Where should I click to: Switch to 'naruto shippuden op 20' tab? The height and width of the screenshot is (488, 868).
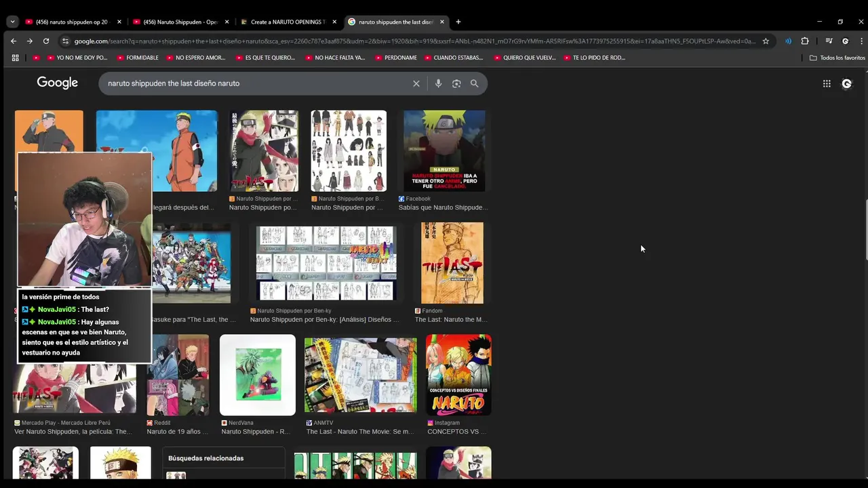click(x=73, y=22)
